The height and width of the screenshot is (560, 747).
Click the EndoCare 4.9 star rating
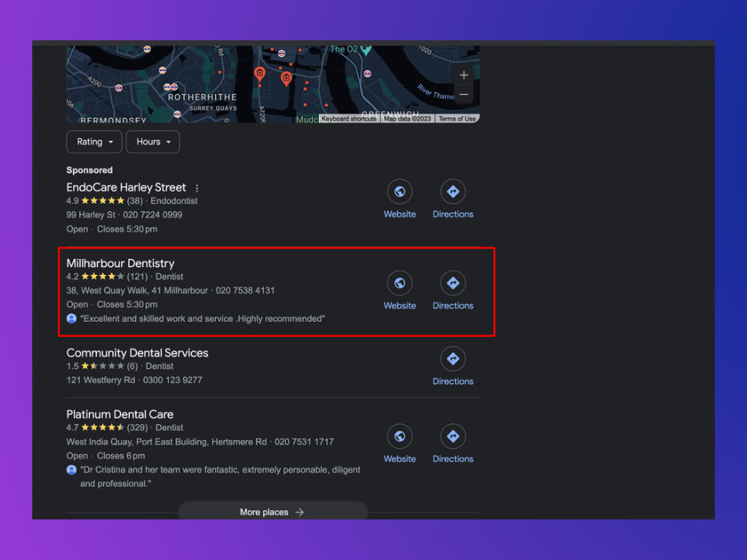(102, 201)
